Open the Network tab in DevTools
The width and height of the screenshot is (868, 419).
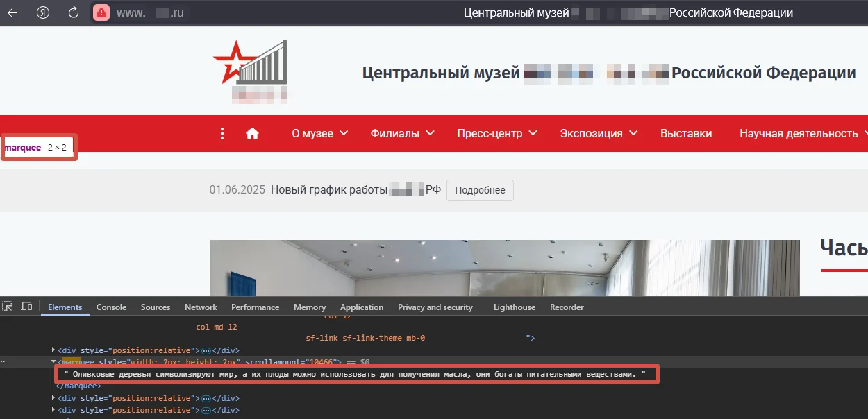pos(201,307)
